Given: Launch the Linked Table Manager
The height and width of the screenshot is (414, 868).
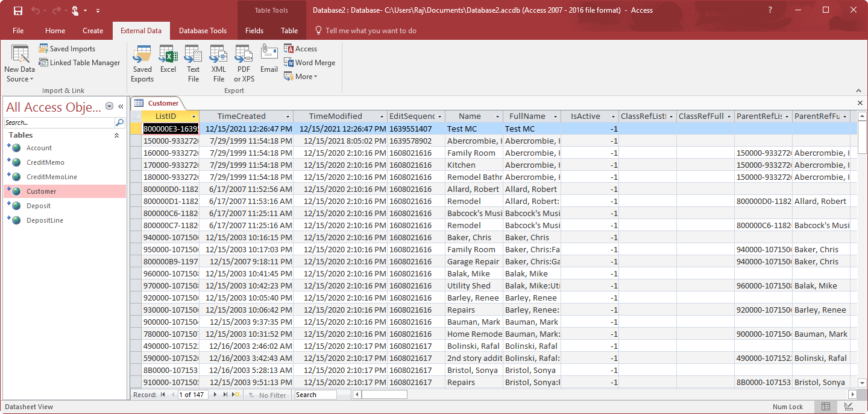Looking at the screenshot, I should 80,63.
